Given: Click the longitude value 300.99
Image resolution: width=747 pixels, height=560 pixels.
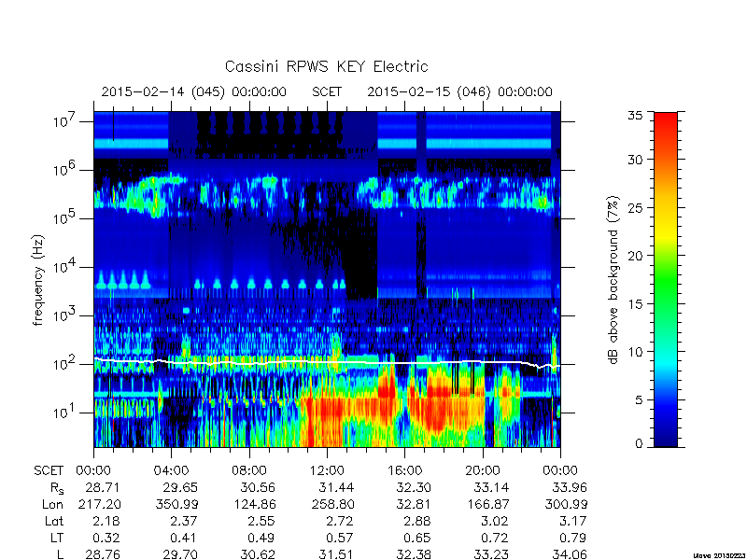Looking at the screenshot, I should click(566, 504).
